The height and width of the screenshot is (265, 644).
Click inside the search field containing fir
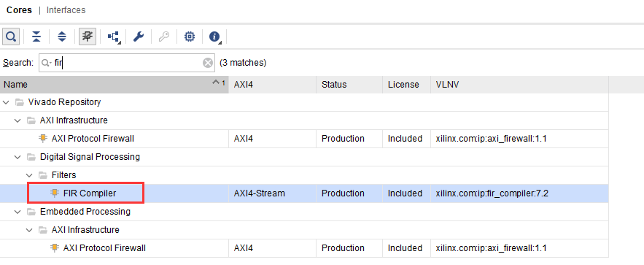click(x=126, y=63)
